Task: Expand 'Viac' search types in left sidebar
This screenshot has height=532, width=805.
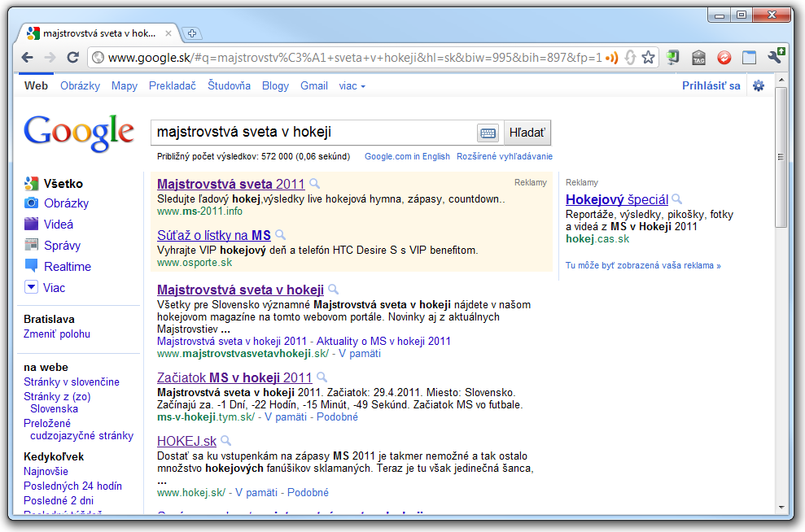Action: 55,287
